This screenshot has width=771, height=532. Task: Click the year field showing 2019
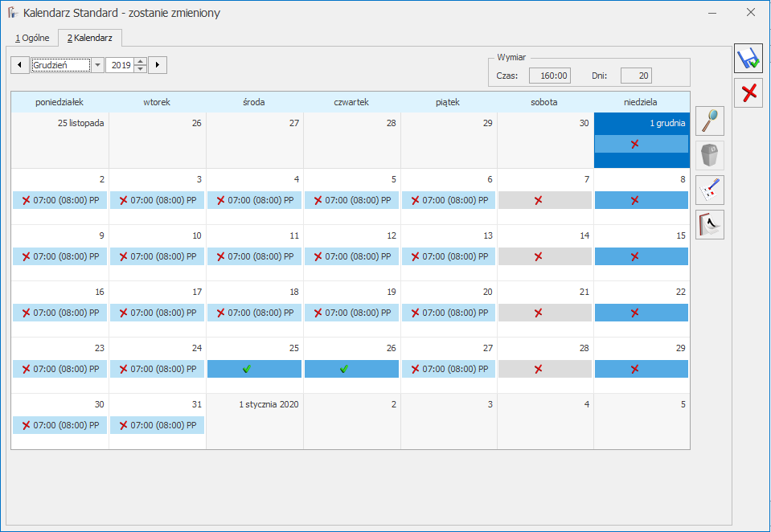coord(121,65)
